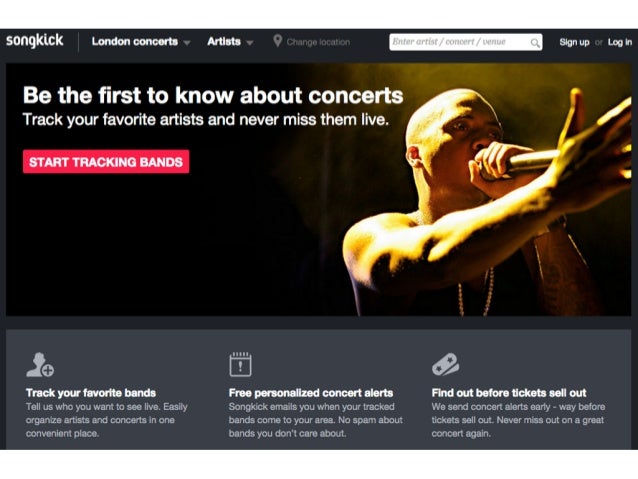Click the Track your favorite bands heading
The image size is (638, 479).
pyautogui.click(x=91, y=393)
